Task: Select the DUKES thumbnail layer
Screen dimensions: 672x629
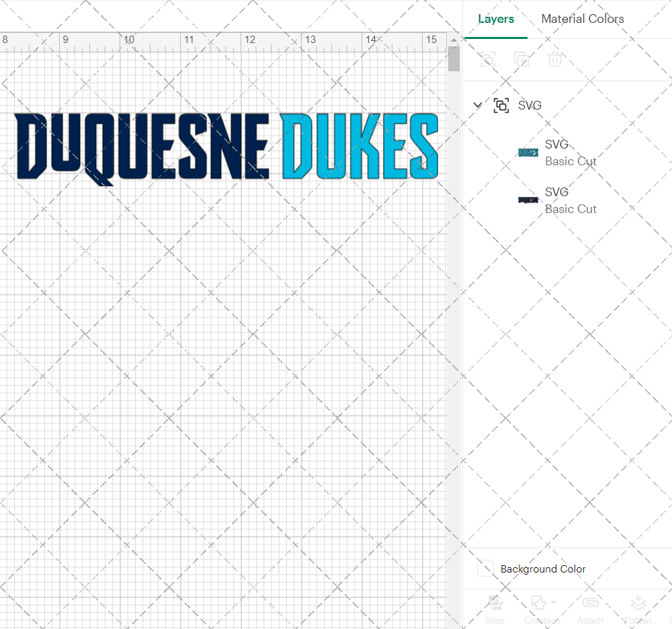Action: click(x=528, y=153)
